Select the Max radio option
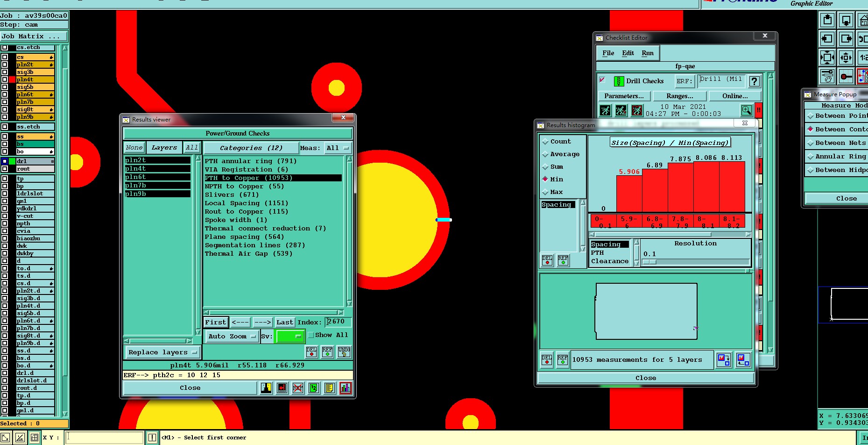The width and height of the screenshot is (868, 445). (x=545, y=192)
